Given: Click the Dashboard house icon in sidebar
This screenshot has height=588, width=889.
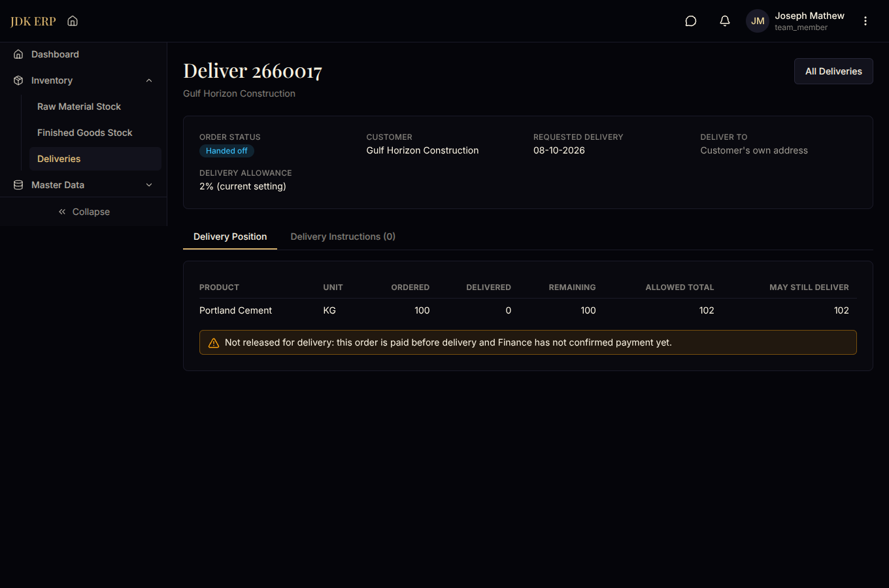Looking at the screenshot, I should click(x=18, y=54).
